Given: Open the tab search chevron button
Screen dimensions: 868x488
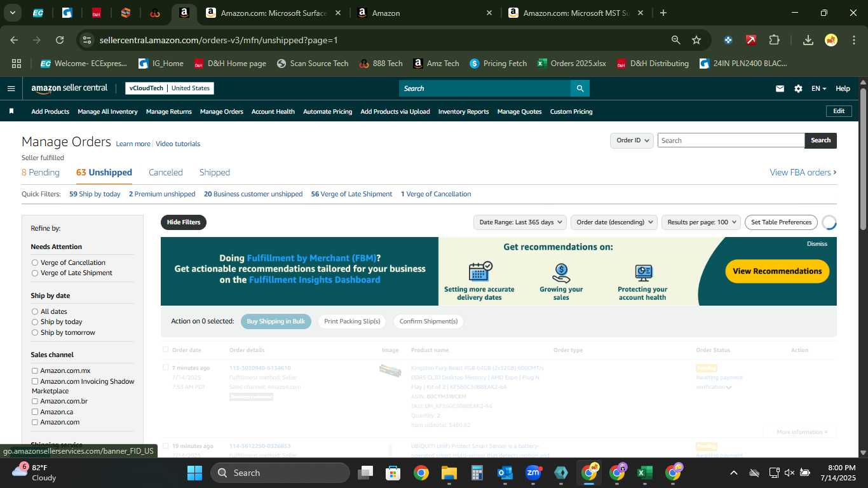Looking at the screenshot, I should pos(12,13).
